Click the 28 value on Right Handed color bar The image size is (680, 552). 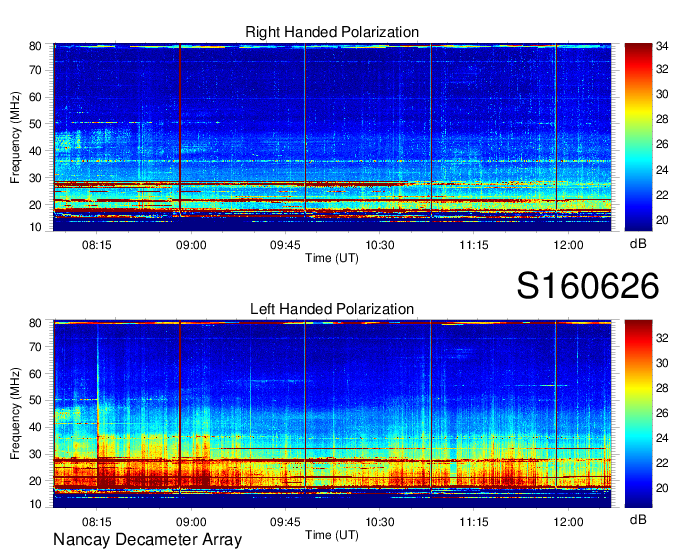pos(662,120)
